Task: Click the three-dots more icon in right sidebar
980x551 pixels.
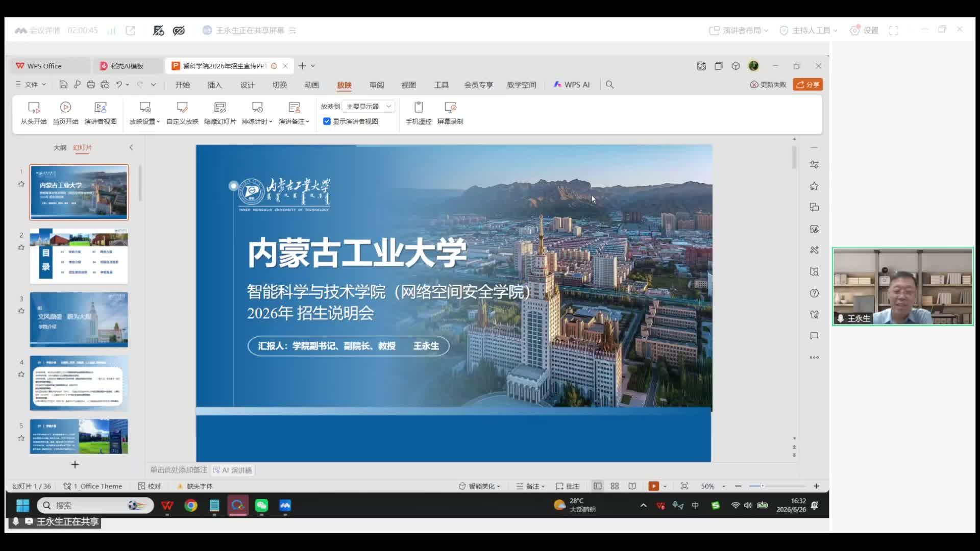Action: (x=814, y=358)
